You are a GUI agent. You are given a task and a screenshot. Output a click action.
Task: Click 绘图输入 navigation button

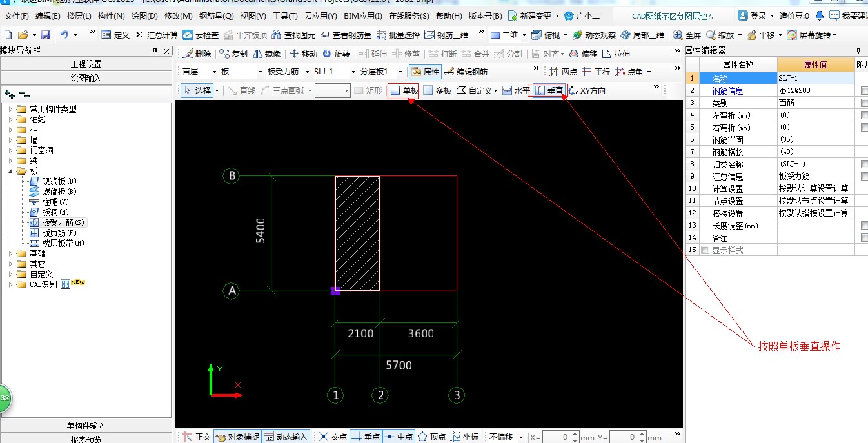86,78
